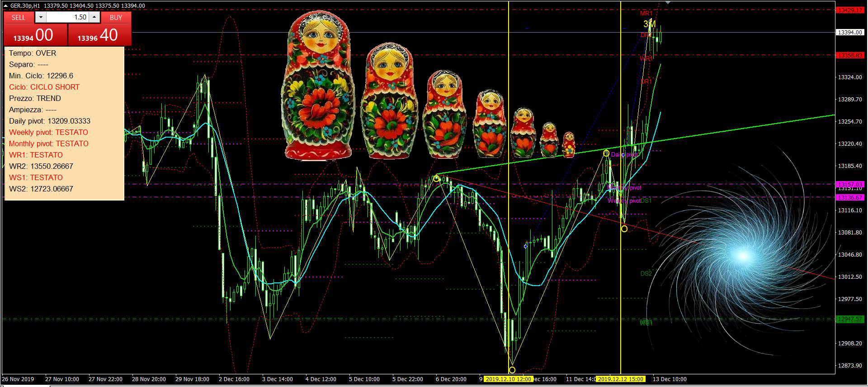Select the yellow 3M text label
The image size is (868, 387).
pos(649,24)
